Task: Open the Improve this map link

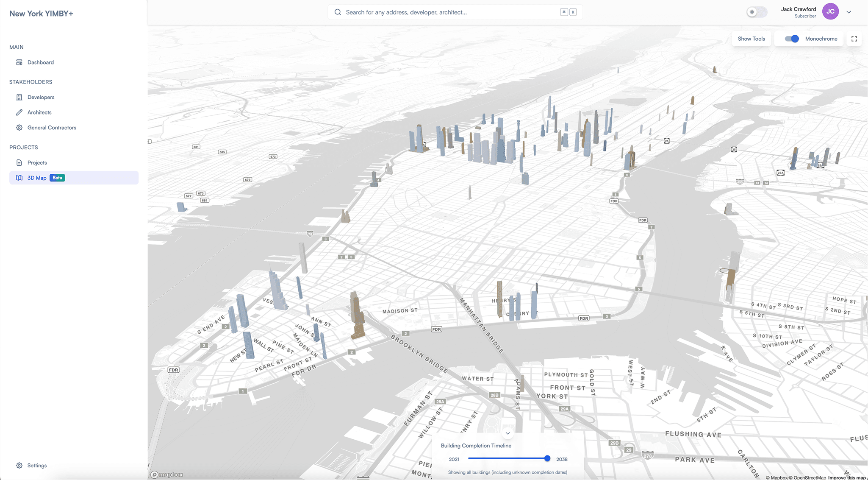Action: pos(846,477)
